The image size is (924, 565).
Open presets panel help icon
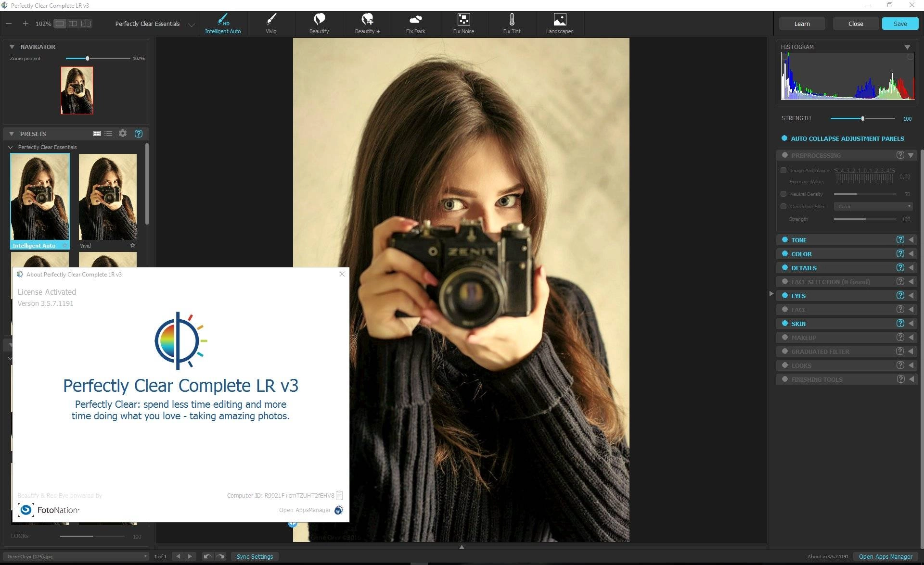(139, 134)
